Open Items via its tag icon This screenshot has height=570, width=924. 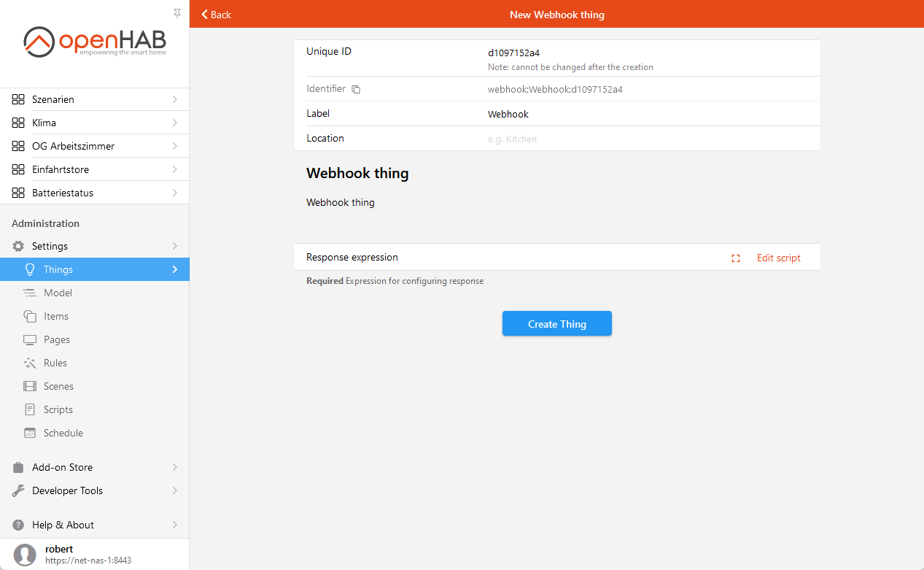click(x=30, y=316)
